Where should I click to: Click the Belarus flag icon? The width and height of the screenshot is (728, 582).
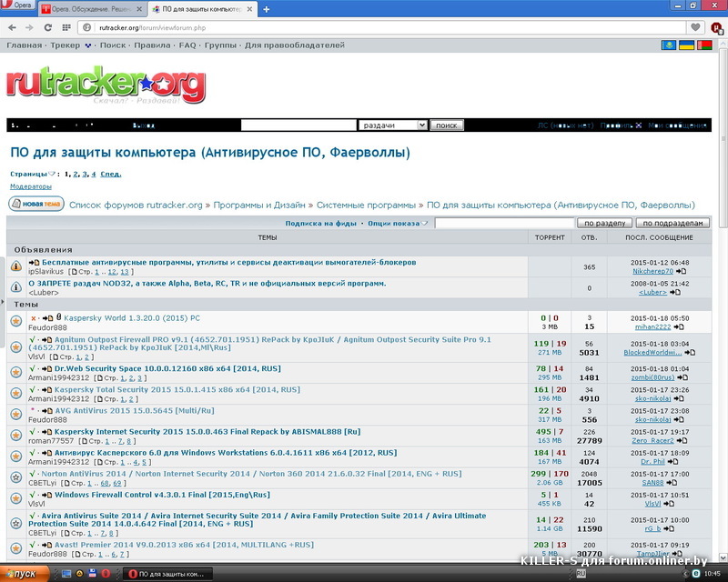pyautogui.click(x=703, y=45)
